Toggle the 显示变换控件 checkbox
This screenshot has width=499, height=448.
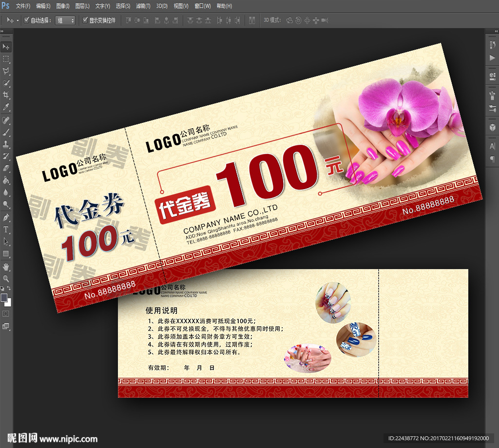pyautogui.click(x=85, y=20)
